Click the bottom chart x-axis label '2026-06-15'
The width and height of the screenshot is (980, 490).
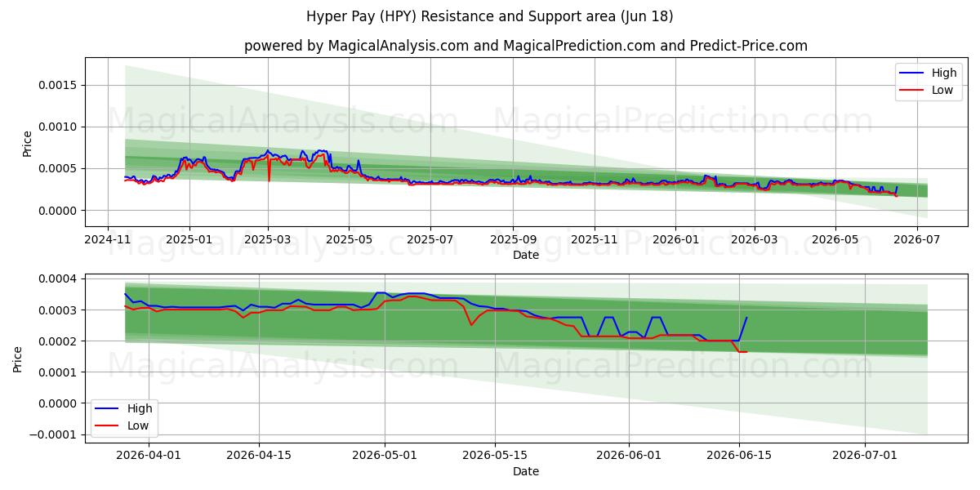739,457
